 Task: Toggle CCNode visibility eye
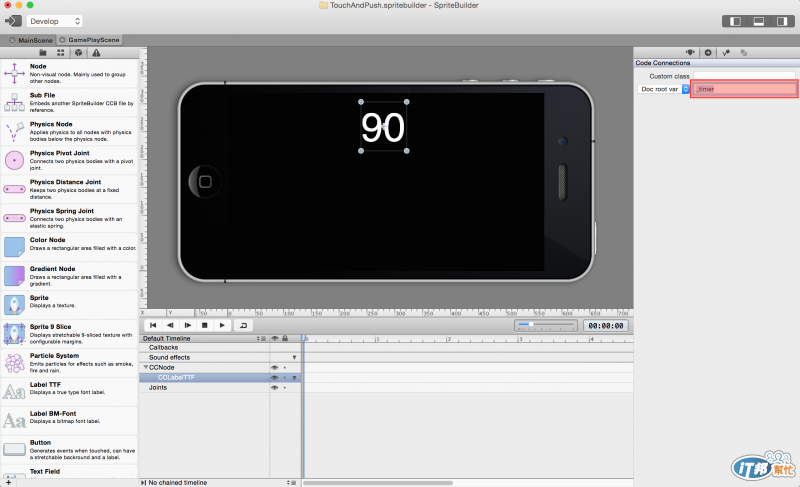coord(274,368)
